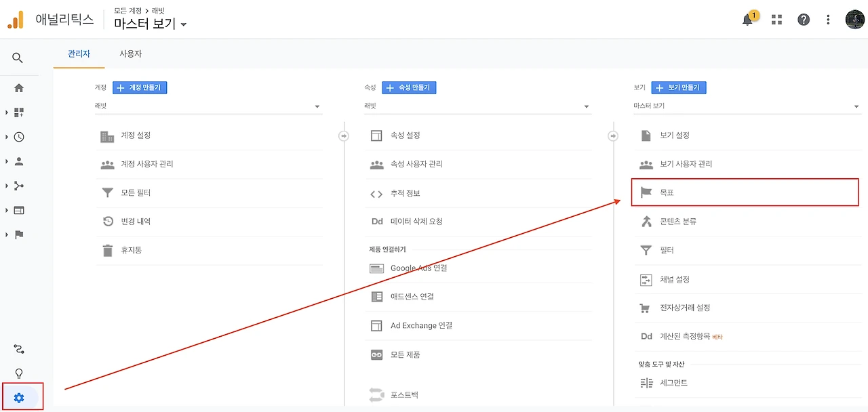Image resolution: width=868 pixels, height=412 pixels.
Task: Switch to the 사용자 tab
Action: point(130,54)
